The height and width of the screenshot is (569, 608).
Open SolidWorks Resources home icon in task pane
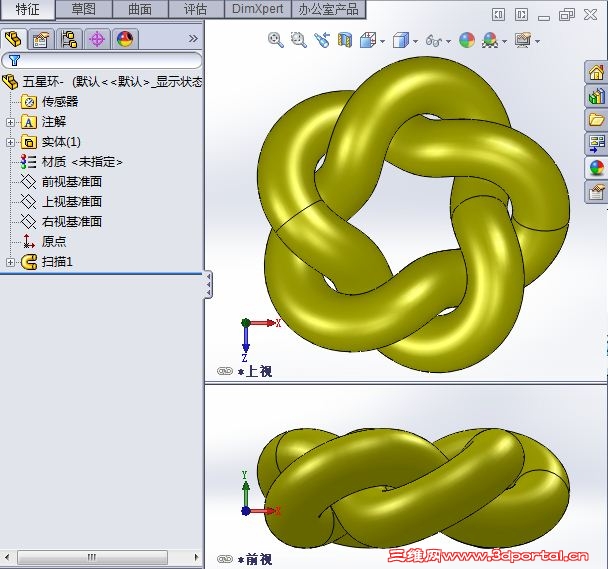(596, 72)
